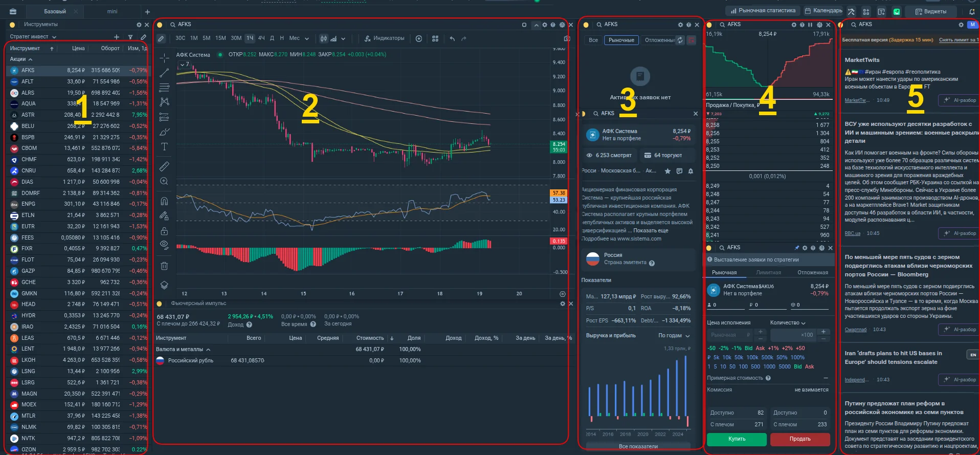Activate the chart zoom-in magnifier tool
This screenshot has width=980, height=455.
pos(164,181)
